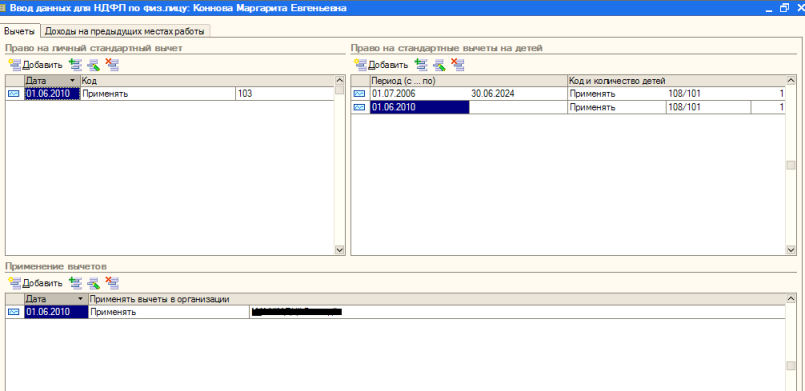Viewport: 805px width, 391px height.
Task: Click the copy-row icon in children deductions toolbar
Action: click(421, 65)
